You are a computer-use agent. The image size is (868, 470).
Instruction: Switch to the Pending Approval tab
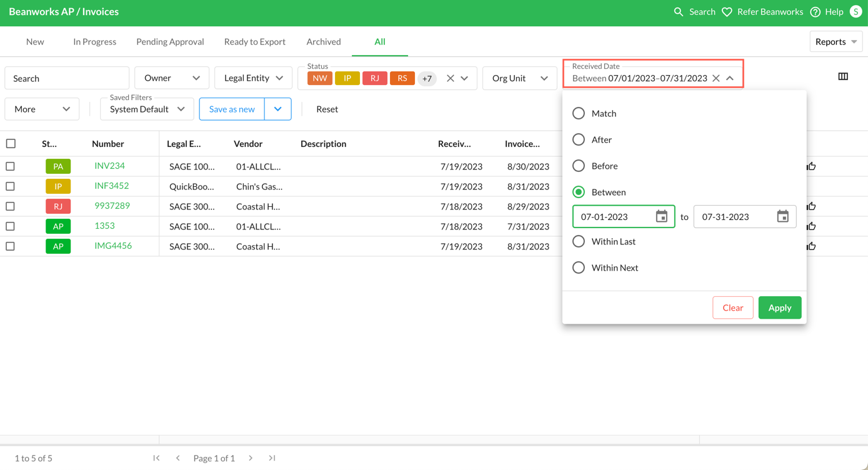(x=170, y=41)
